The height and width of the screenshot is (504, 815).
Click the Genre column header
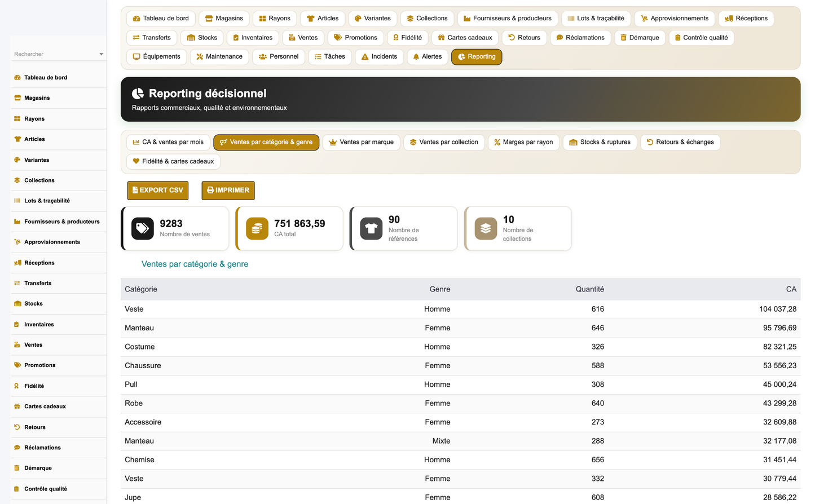440,289
